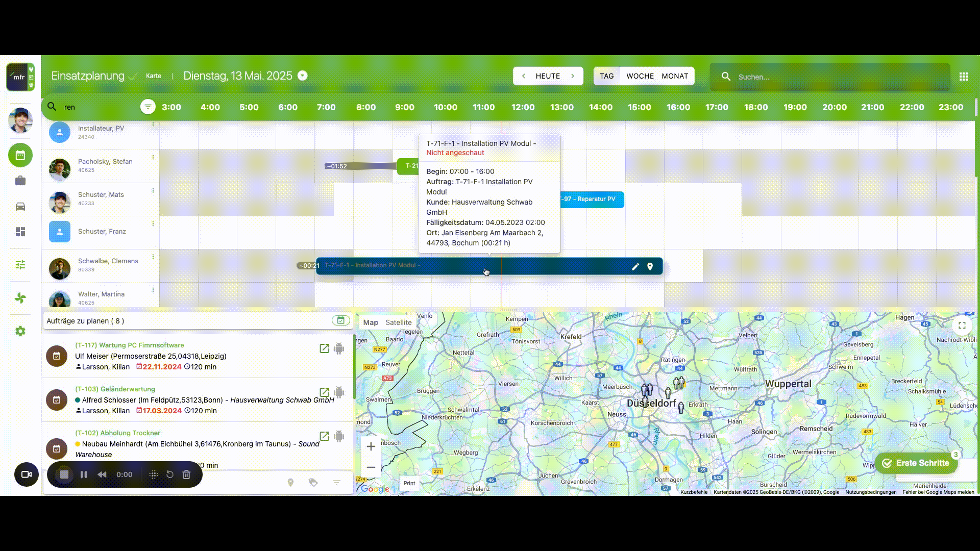Click the Android robot icon for T-103
980x551 pixels.
339,392
